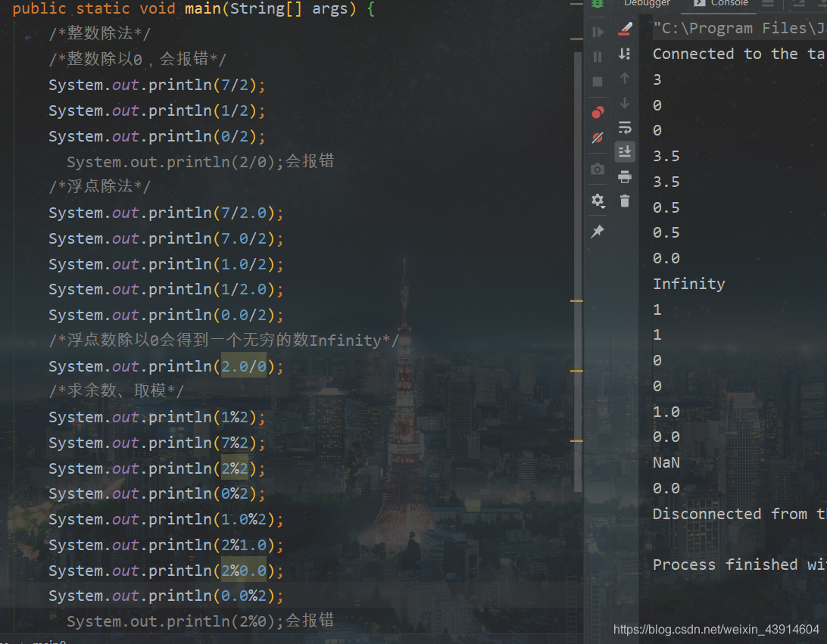The image size is (827, 644).
Task: Click code line println(1/2.0)
Action: coord(166,289)
